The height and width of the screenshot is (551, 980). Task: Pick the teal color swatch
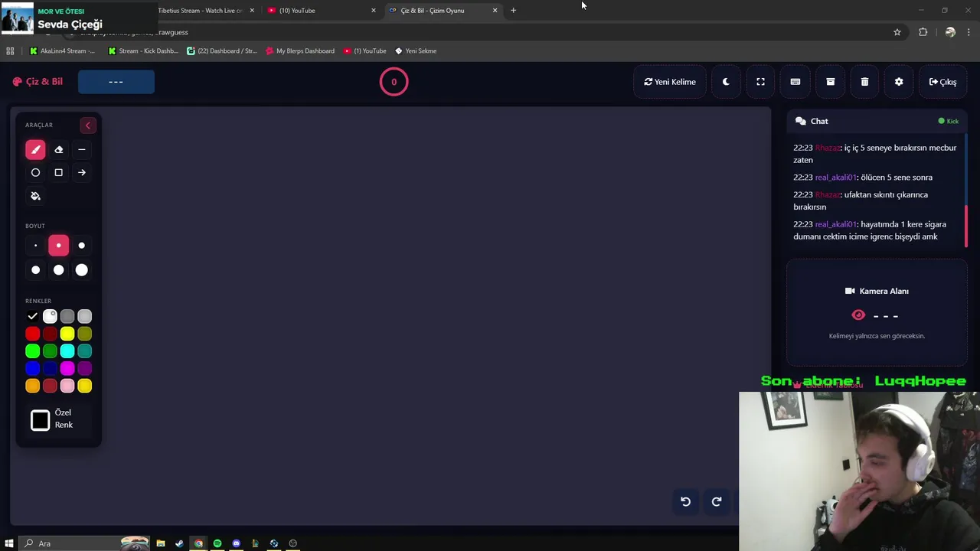85,351
